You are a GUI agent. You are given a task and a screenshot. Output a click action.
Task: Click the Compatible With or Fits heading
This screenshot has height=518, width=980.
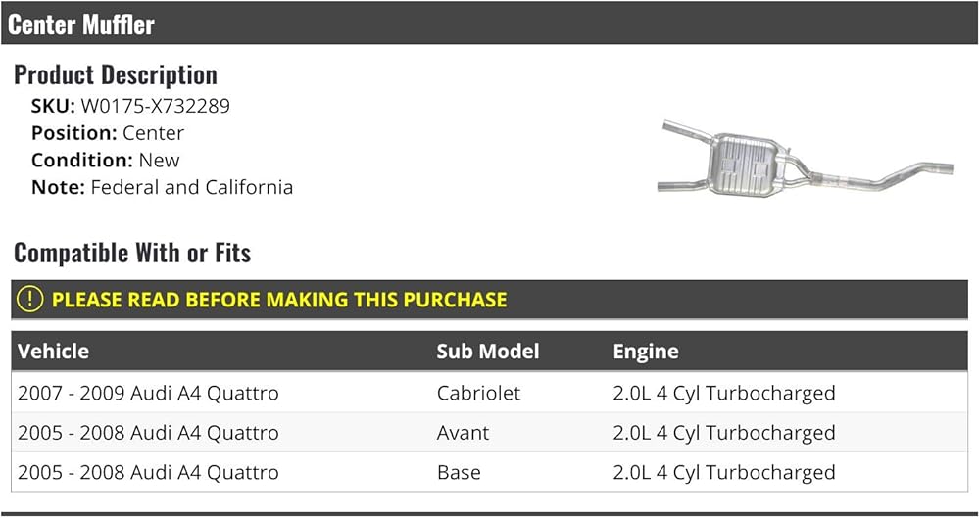pos(132,253)
